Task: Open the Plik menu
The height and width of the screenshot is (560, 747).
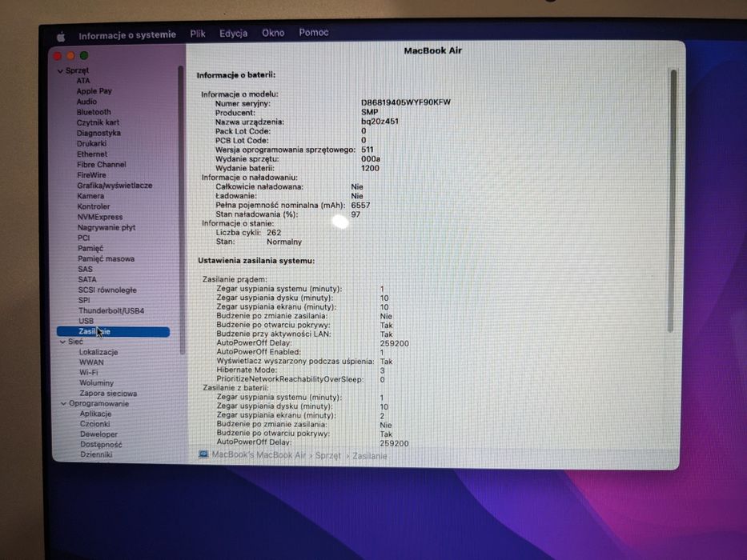Action: point(197,34)
